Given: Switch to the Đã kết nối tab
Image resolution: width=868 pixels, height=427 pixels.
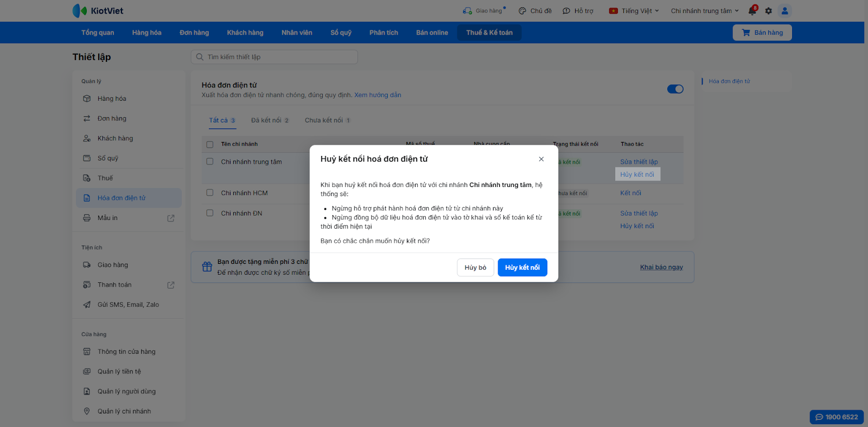Looking at the screenshot, I should (x=270, y=120).
